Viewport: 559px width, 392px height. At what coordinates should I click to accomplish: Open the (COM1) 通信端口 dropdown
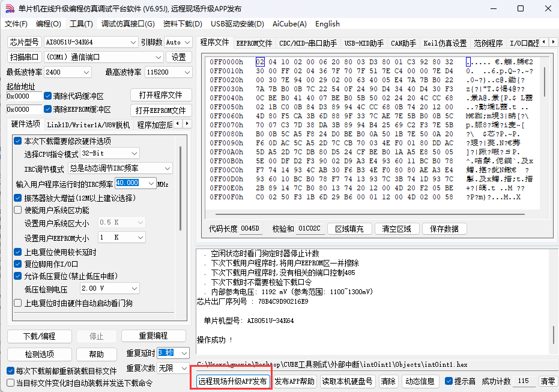104,57
